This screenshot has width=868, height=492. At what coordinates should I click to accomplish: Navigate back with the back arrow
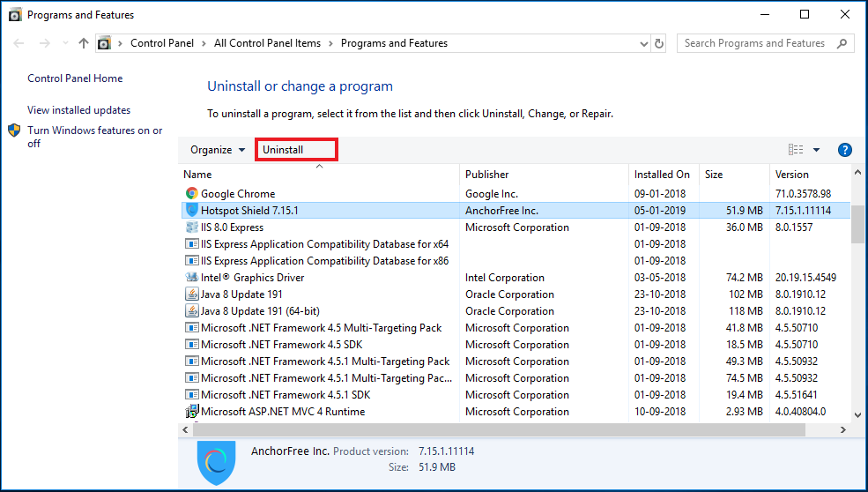point(19,43)
